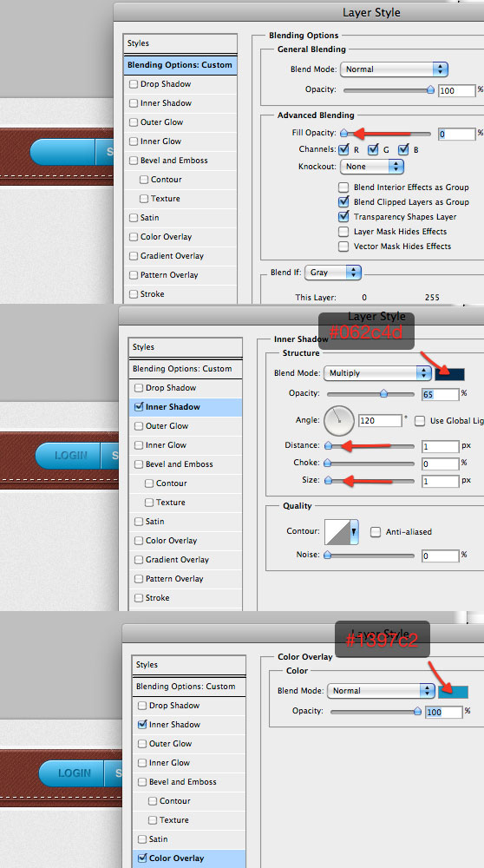Enable Layer Mask Hides Effects
The width and height of the screenshot is (484, 868).
point(343,232)
